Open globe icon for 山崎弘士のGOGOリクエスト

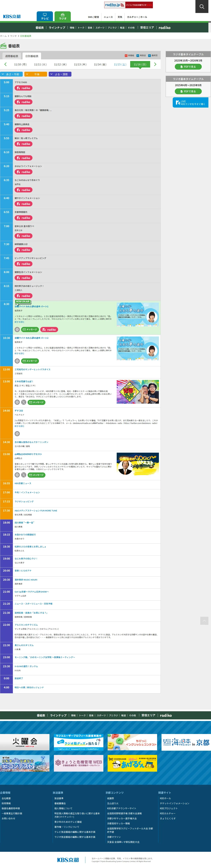[17, 475]
